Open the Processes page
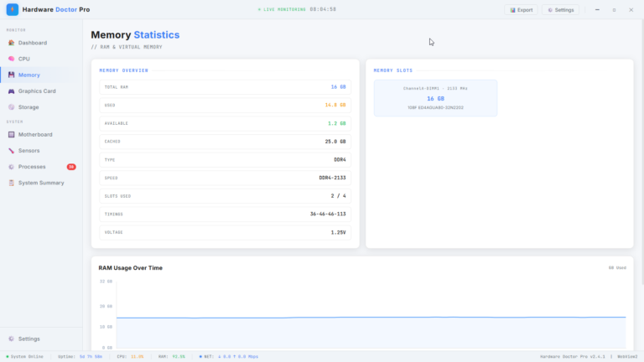Screen dimensions: 644x362 tap(41, 167)
